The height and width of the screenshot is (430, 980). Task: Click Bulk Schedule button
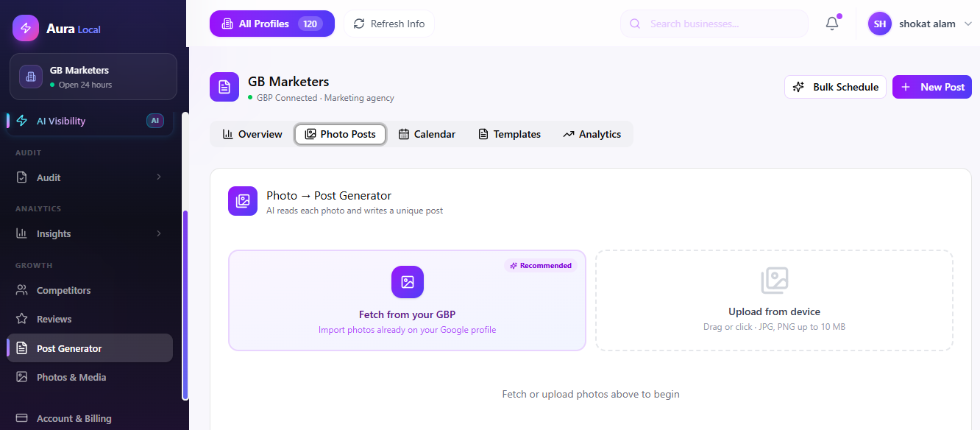click(x=835, y=87)
